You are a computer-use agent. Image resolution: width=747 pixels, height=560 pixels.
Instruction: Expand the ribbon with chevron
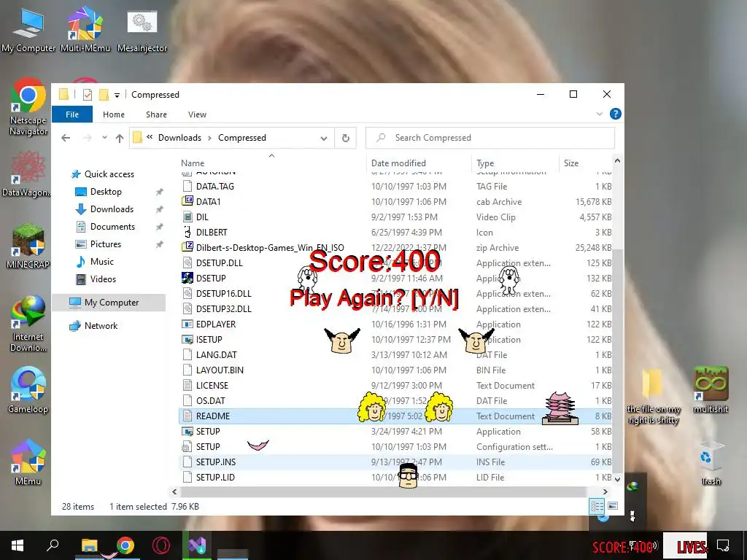tap(600, 114)
